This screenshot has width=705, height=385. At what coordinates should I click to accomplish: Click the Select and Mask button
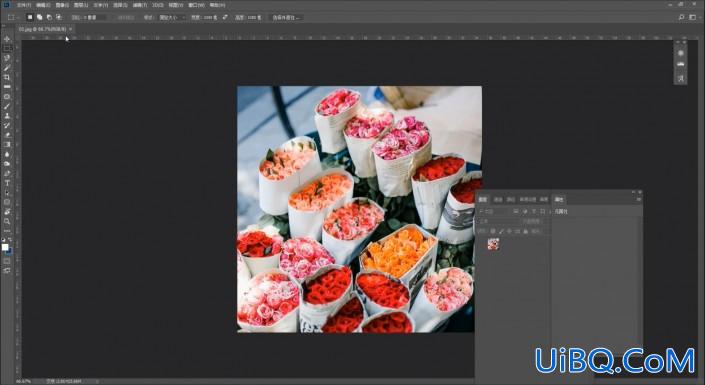286,17
